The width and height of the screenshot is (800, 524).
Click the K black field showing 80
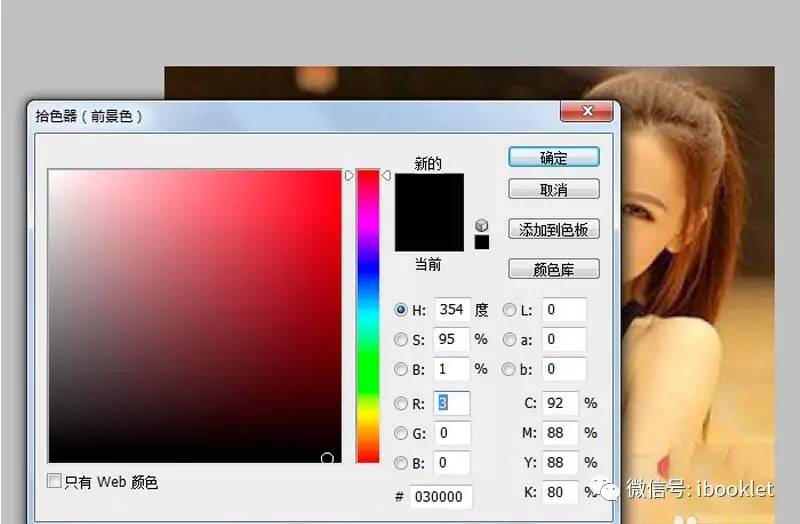coord(560,492)
